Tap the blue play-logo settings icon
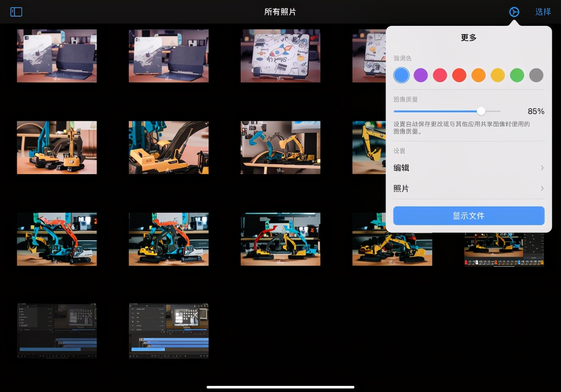This screenshot has width=561, height=392. pyautogui.click(x=514, y=12)
